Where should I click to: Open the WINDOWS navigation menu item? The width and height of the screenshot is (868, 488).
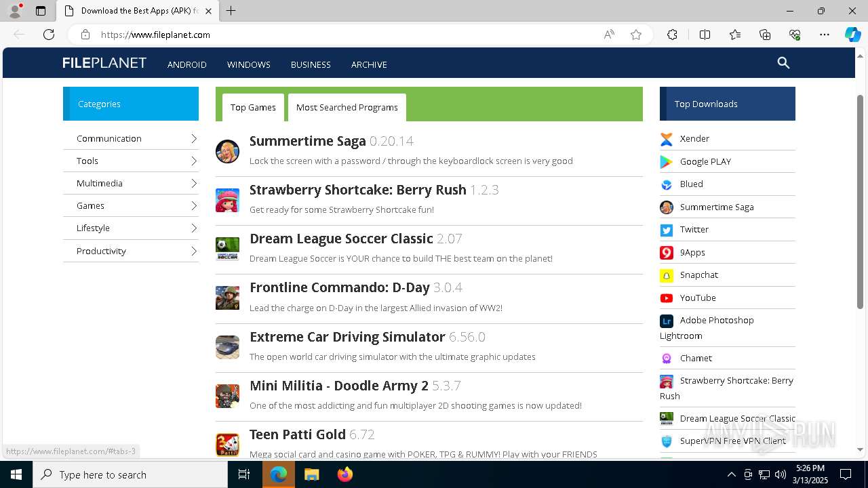(x=249, y=64)
